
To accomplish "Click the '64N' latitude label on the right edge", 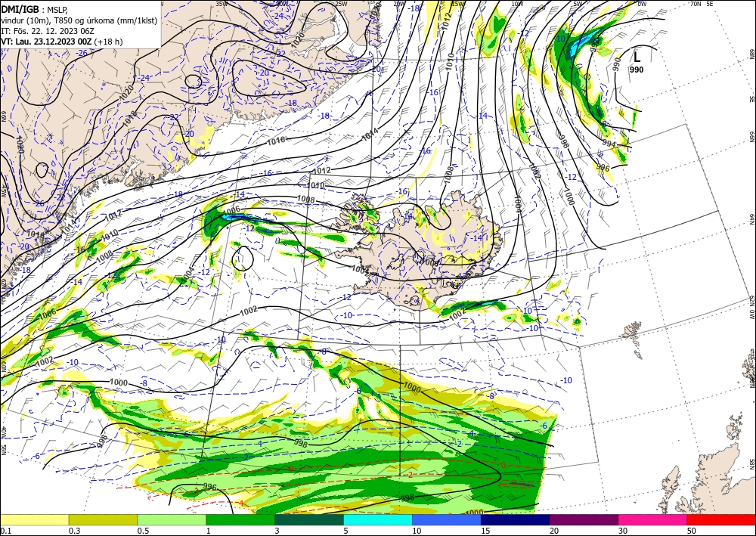I will point(751,218).
